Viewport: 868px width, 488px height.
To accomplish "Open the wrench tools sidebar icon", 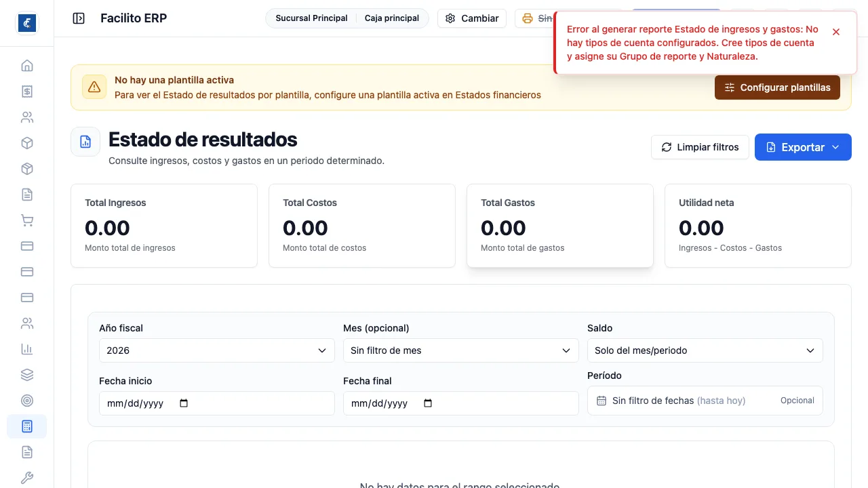I will coord(27,478).
